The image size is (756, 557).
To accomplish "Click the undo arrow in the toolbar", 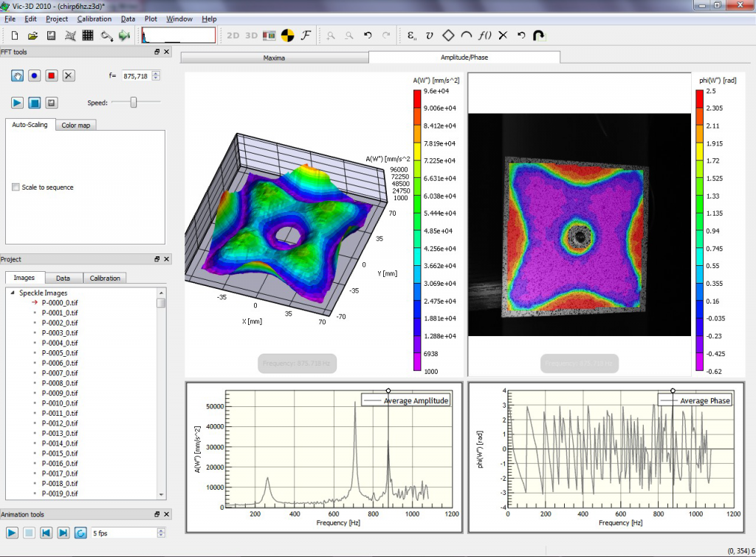I will 368,35.
